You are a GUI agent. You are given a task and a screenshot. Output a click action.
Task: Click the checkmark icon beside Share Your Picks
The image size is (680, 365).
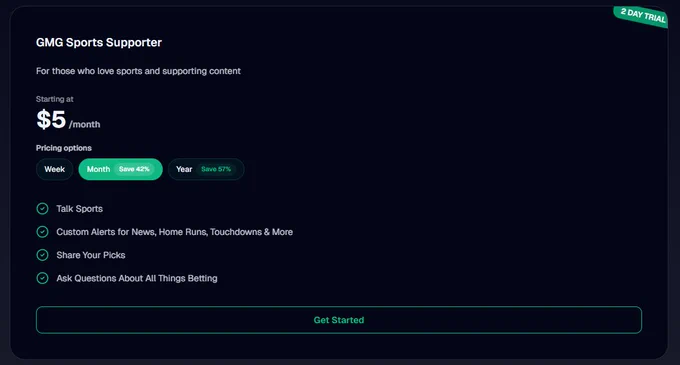pyautogui.click(x=42, y=255)
